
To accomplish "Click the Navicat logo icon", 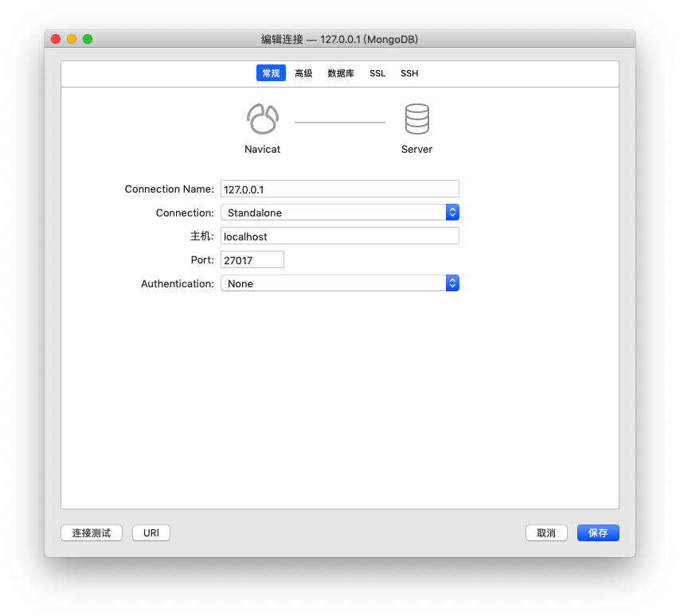I will coord(262,119).
